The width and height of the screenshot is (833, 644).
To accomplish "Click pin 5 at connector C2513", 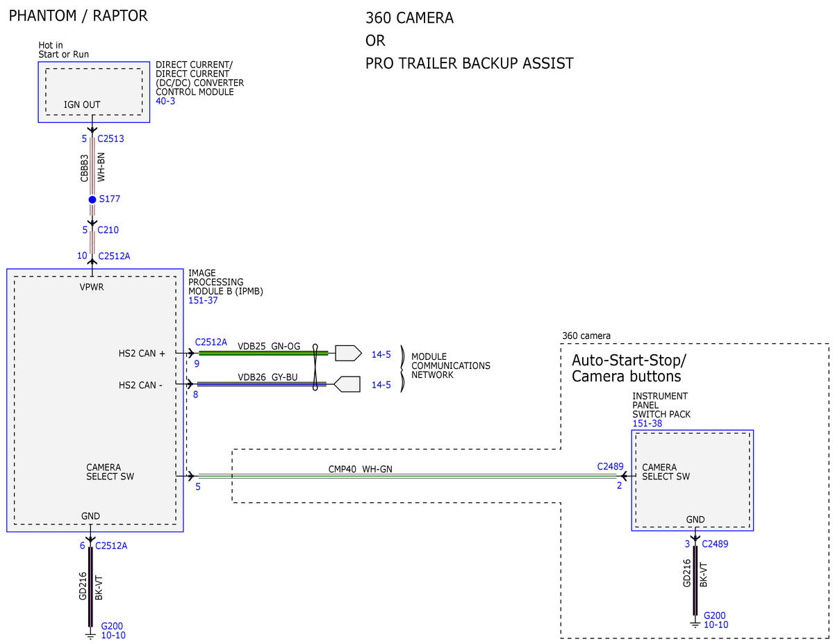I will pos(85,139).
